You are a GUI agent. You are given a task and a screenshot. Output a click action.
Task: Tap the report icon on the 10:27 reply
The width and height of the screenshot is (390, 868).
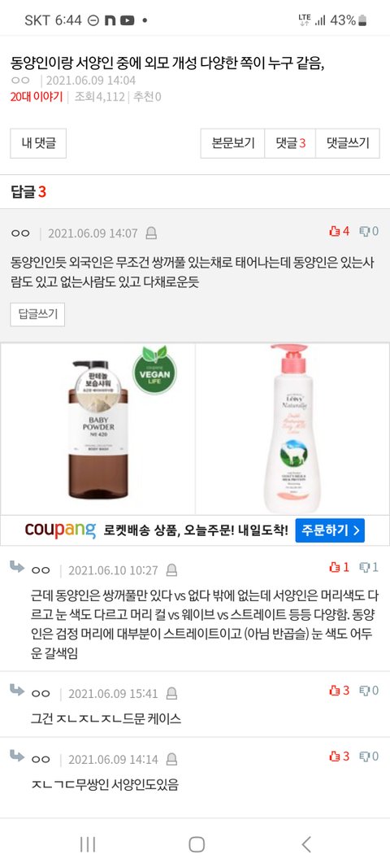click(171, 570)
